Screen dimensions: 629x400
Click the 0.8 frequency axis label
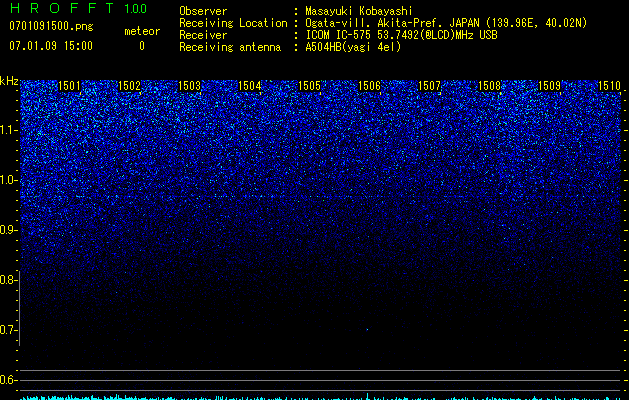pyautogui.click(x=9, y=280)
